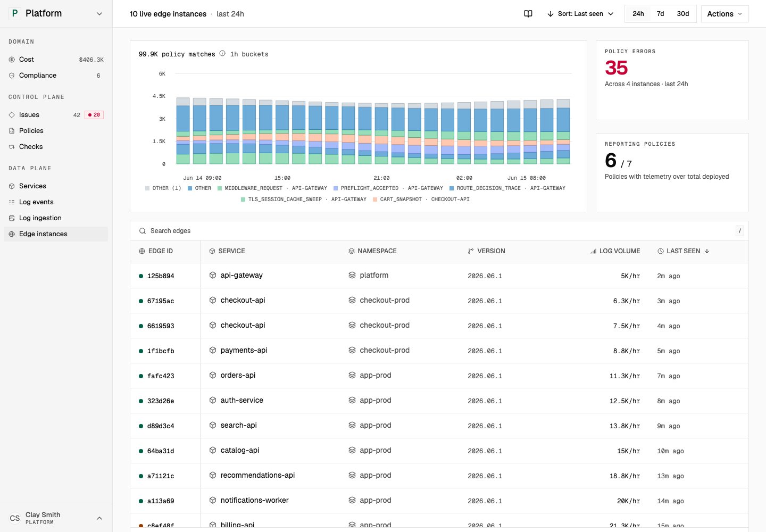The image size is (766, 532).
Task: Open the auth-service service link
Action: 242,400
